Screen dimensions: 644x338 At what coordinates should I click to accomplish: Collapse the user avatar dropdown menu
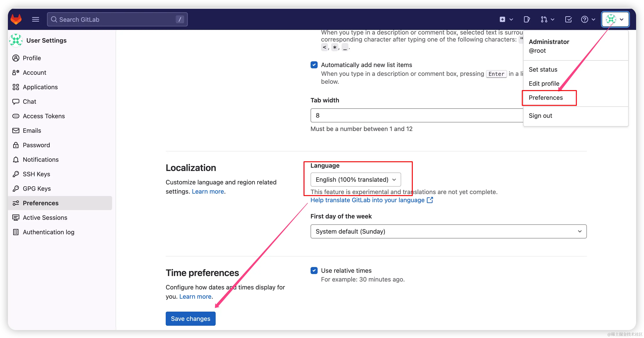click(615, 19)
